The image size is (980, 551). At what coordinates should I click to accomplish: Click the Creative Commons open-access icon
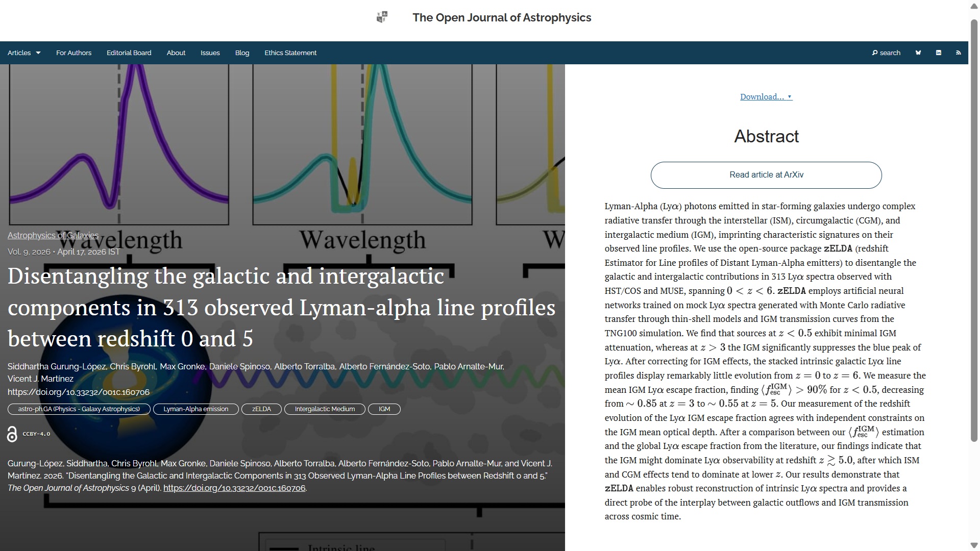pos(12,434)
